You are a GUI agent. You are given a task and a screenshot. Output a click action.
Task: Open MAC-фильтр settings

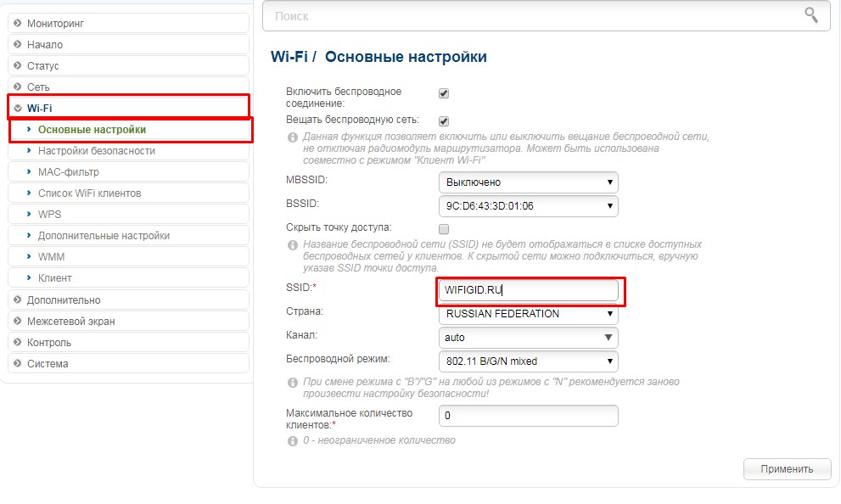[x=129, y=172]
